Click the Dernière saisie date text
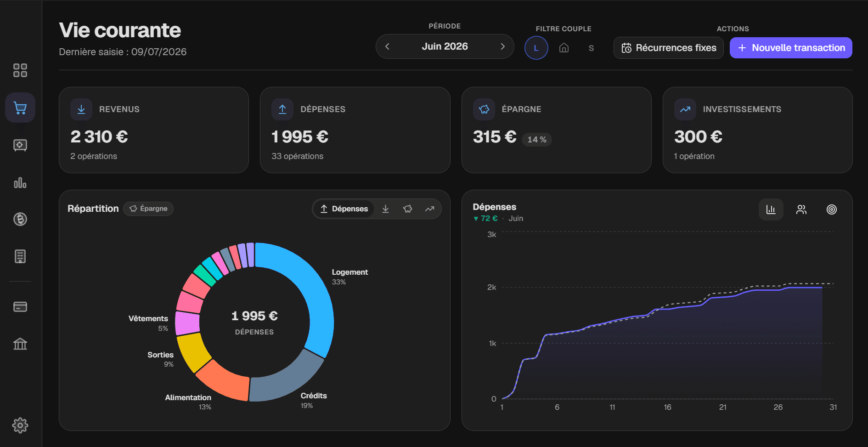The height and width of the screenshot is (447, 868). pyautogui.click(x=123, y=52)
